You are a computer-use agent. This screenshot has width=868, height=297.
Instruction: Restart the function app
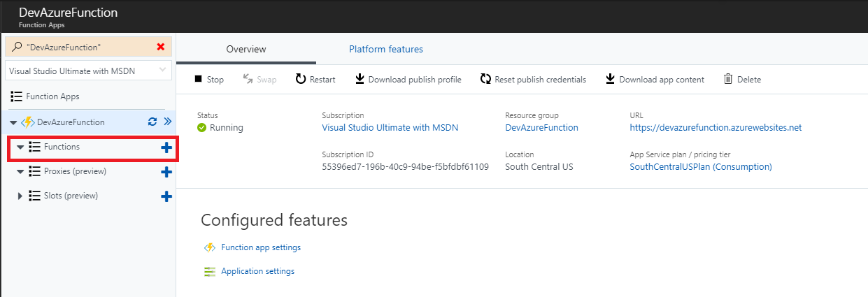coord(315,80)
